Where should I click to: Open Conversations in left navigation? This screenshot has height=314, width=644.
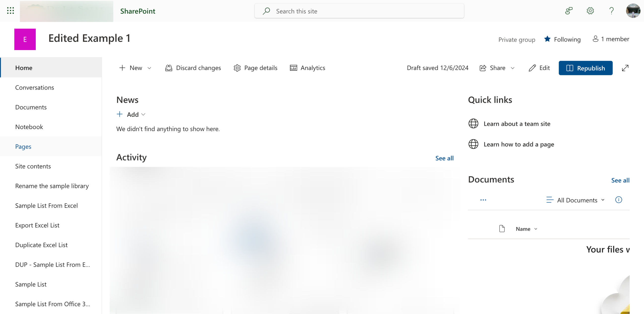pyautogui.click(x=34, y=87)
